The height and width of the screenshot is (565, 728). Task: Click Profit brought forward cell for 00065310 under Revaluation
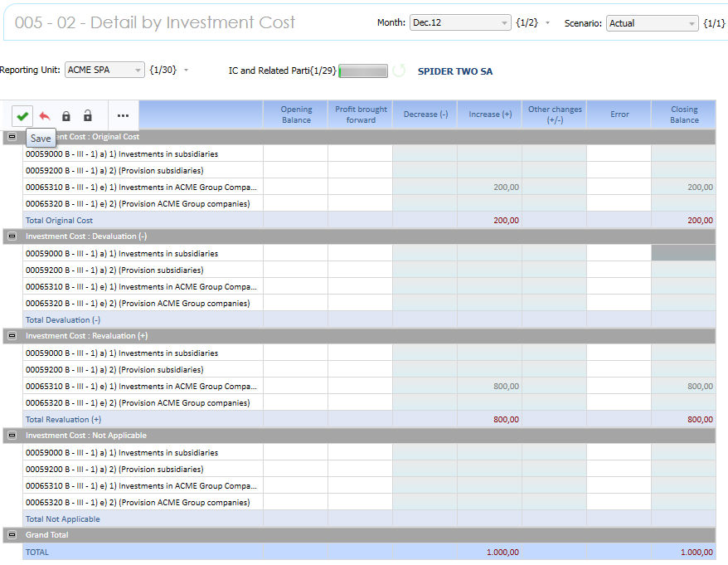pyautogui.click(x=361, y=386)
